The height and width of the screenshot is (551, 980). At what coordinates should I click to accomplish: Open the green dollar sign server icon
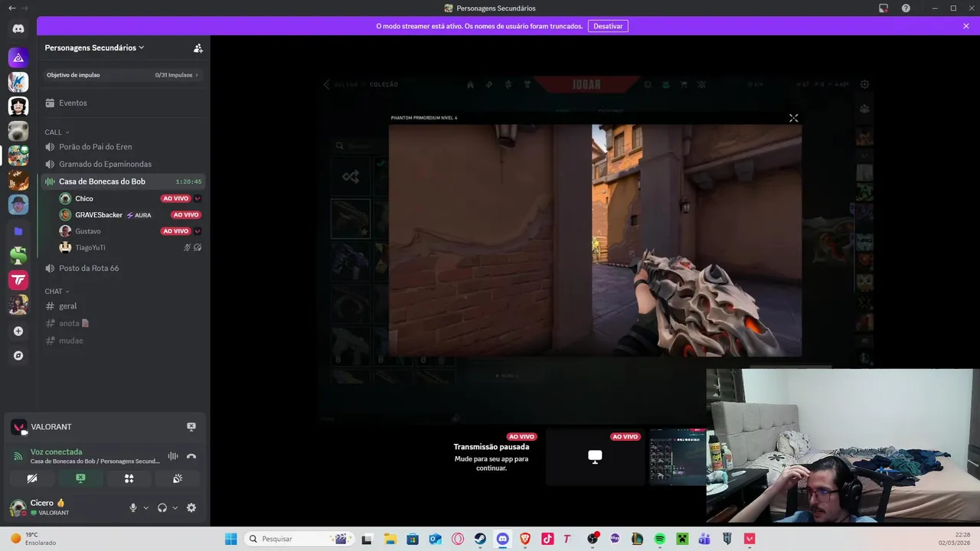click(x=18, y=256)
